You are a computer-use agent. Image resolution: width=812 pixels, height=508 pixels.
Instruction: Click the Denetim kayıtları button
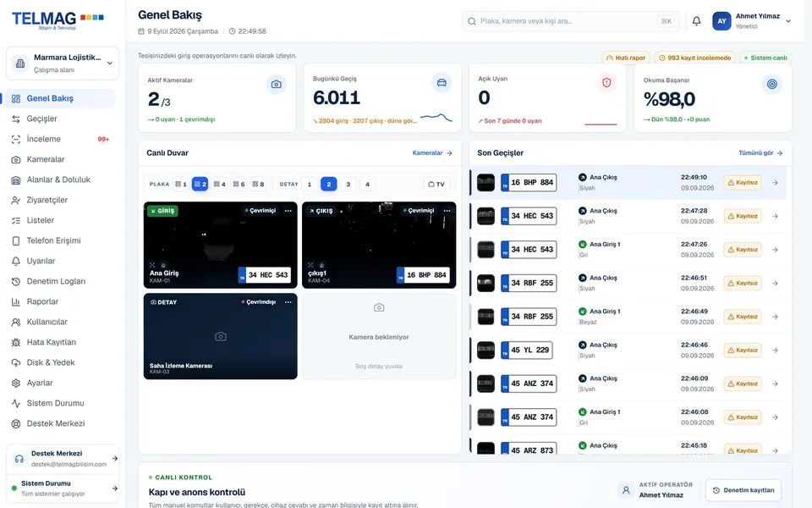coord(743,490)
